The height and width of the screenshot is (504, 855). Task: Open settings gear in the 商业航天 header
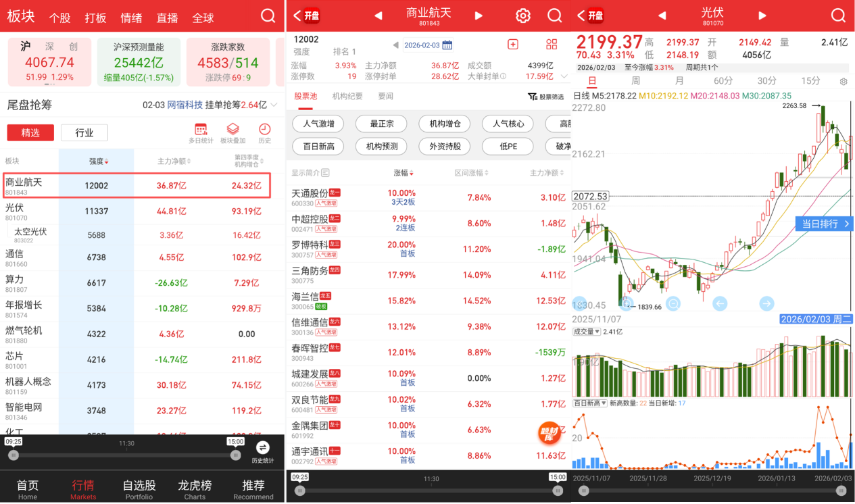tap(522, 16)
